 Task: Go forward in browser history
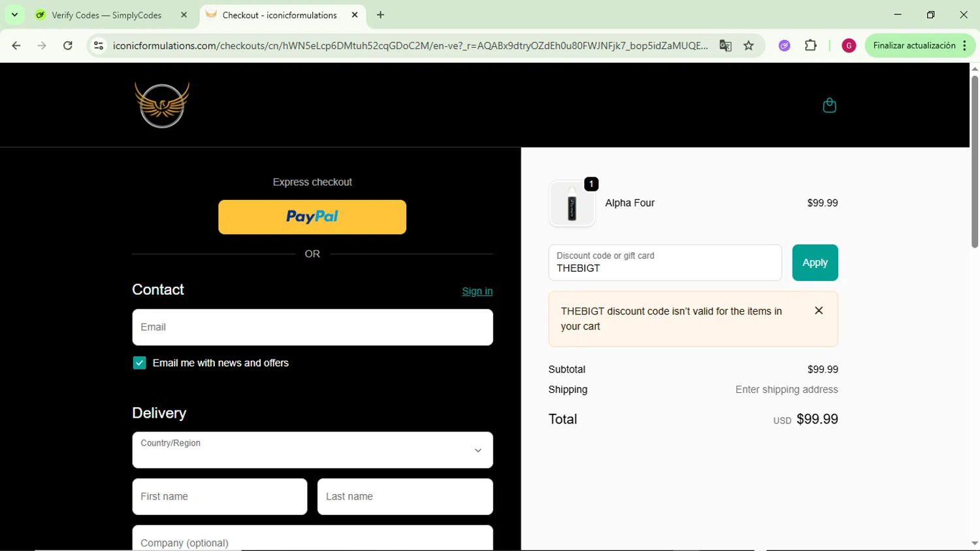click(42, 46)
